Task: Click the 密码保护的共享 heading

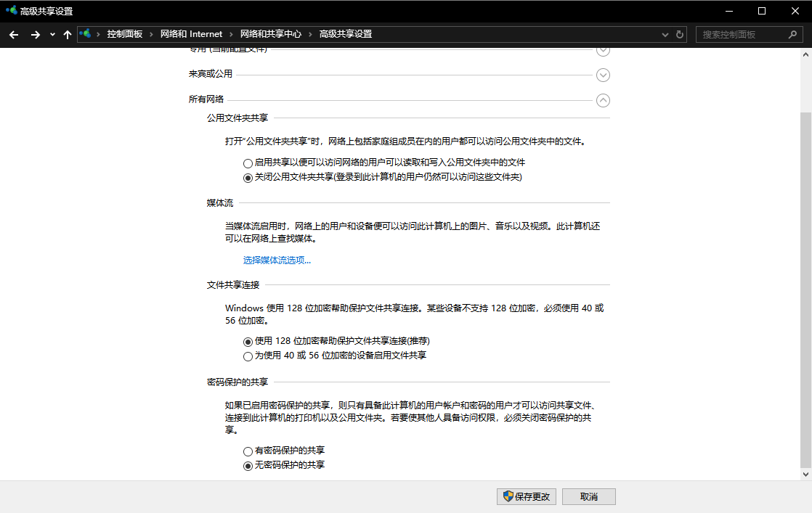Action: coord(237,382)
